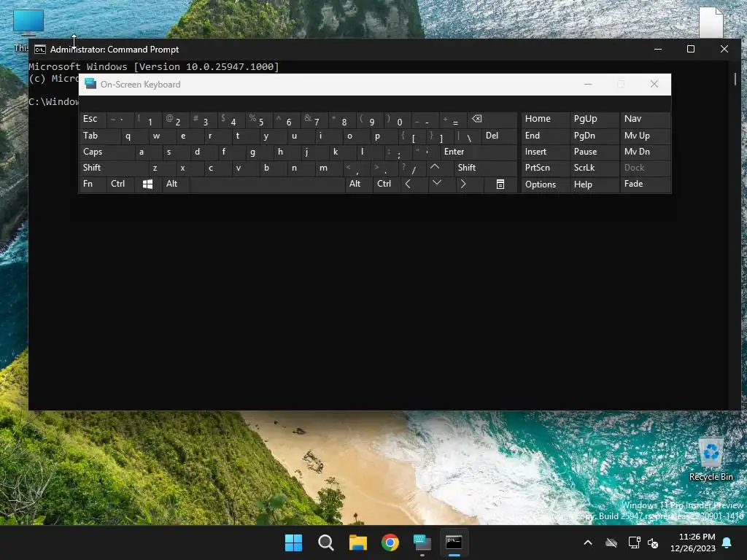Image resolution: width=747 pixels, height=560 pixels.
Task: Open the Recycle Bin desktop icon
Action: 711,459
